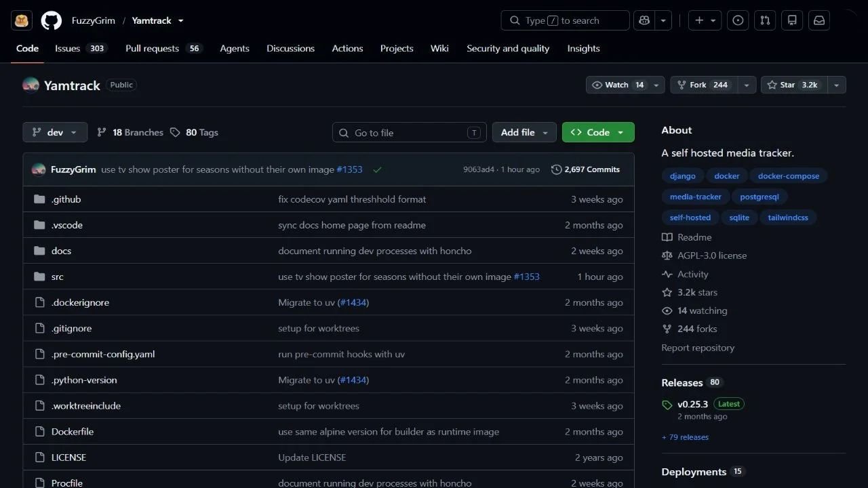Expand the Fork options dropdown arrow
Screen dimensions: 868x488
[x=747, y=85]
